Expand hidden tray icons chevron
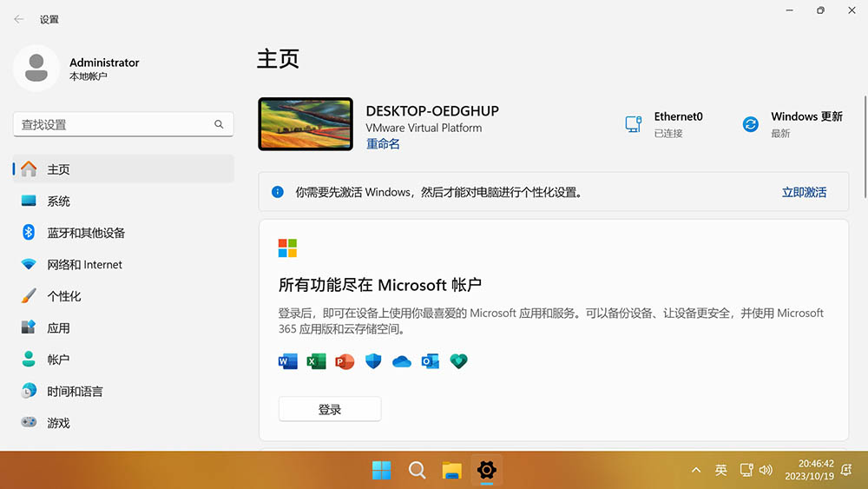This screenshot has height=489, width=868. pos(696,470)
